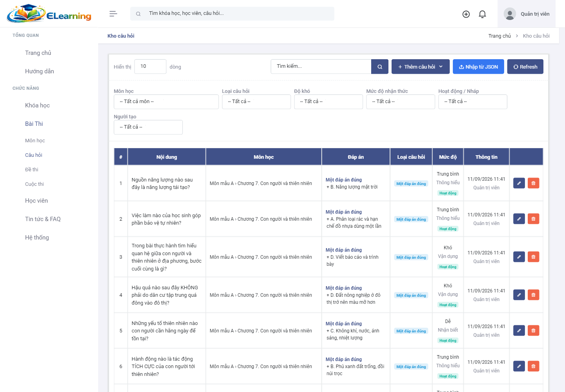Open the Hoạt động / Nhập dropdown
The image size is (565, 392).
click(x=473, y=102)
